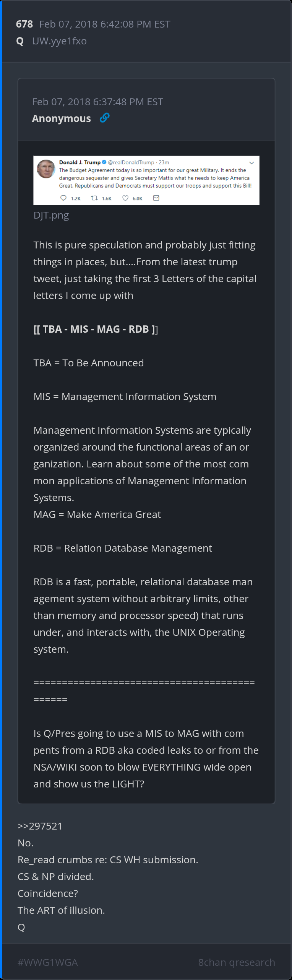Click the Q tripcode UW.yye1fxo
The image size is (292, 980).
point(60,41)
